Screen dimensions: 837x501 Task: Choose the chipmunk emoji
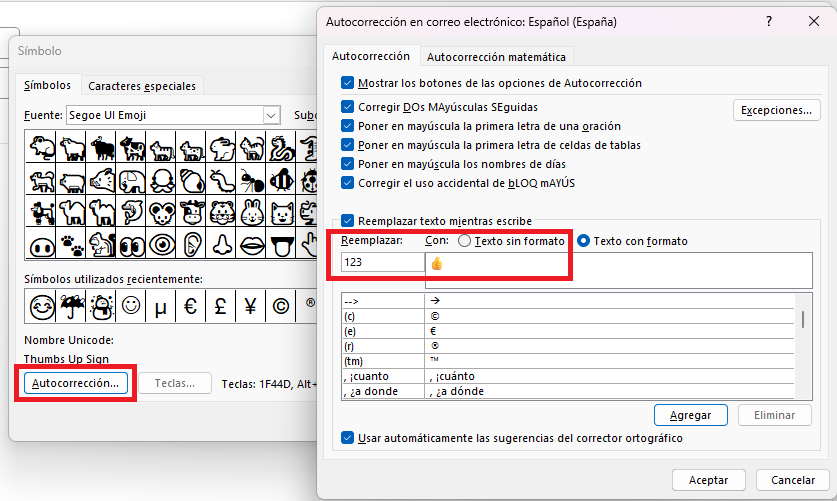point(101,244)
